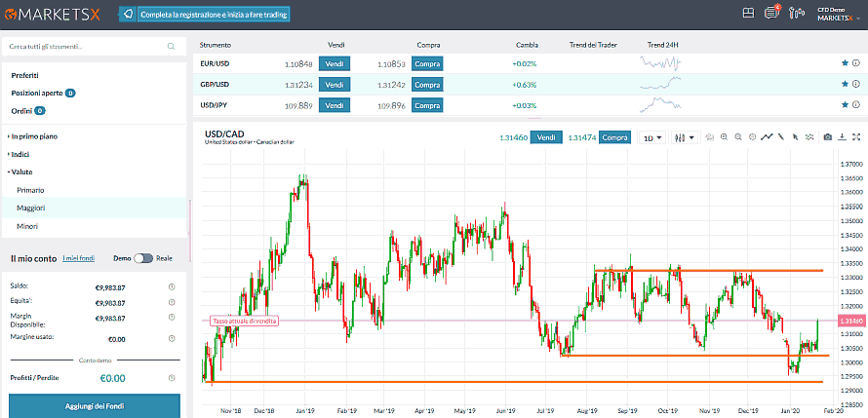
Task: Click the zoom out magnifier on the chart toolbar
Action: point(737,137)
